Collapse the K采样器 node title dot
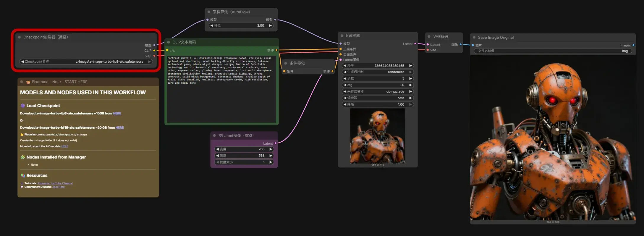The image size is (644, 236). tap(342, 35)
